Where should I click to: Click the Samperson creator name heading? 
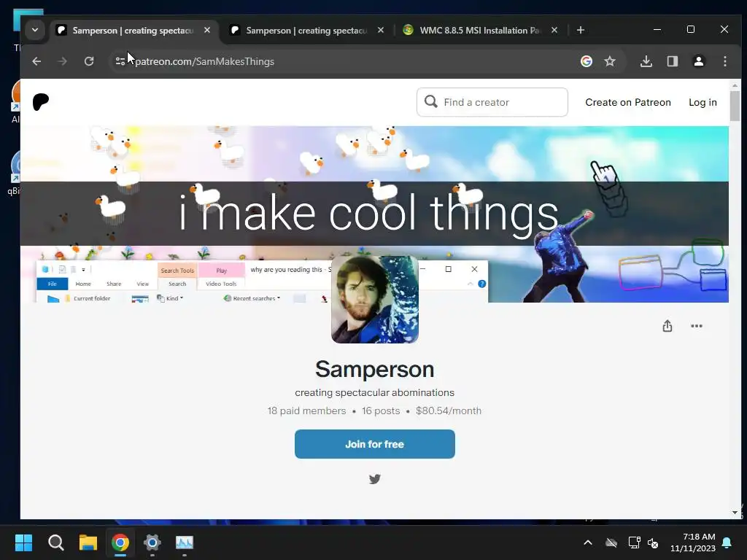375,369
